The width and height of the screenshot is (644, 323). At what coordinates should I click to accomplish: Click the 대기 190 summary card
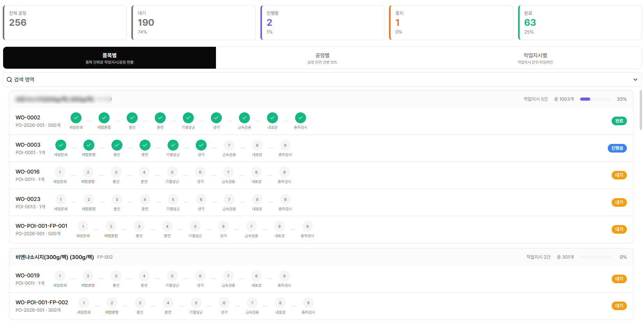coord(193,23)
